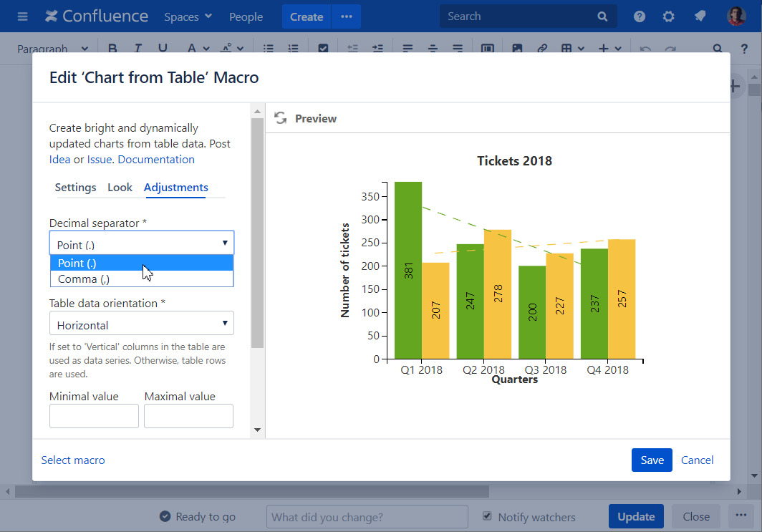The width and height of the screenshot is (762, 532).
Task: Click the Maximal value input field
Action: pyautogui.click(x=188, y=416)
